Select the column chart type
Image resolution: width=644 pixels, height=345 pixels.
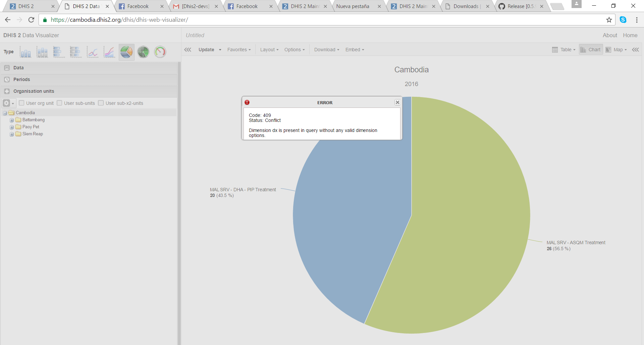point(25,52)
